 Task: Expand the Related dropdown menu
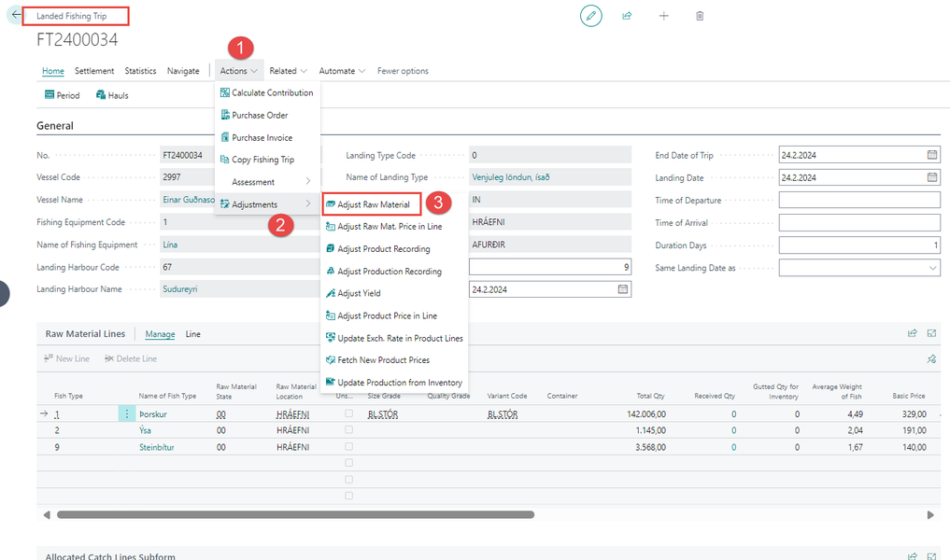tap(288, 71)
